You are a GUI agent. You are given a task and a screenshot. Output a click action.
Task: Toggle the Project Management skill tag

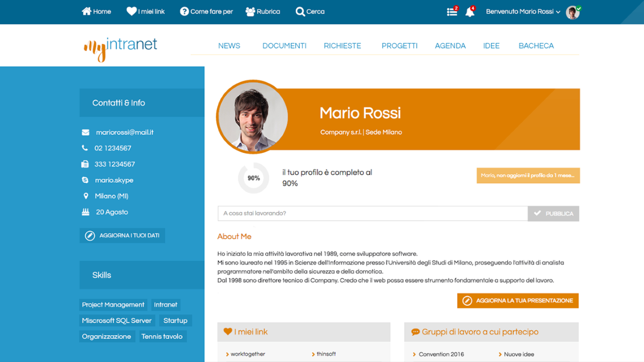click(x=113, y=305)
